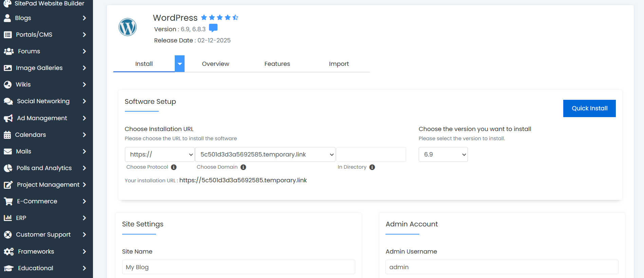Open the Ad Management menu item
Viewport: 644px width, 278px height.
tap(46, 118)
